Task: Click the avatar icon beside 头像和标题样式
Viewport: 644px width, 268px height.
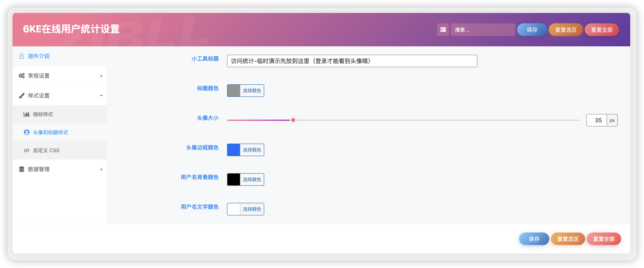Action: [27, 132]
